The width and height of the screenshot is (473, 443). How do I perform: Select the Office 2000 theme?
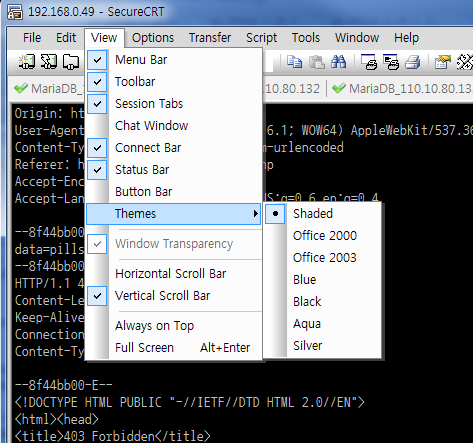(323, 236)
